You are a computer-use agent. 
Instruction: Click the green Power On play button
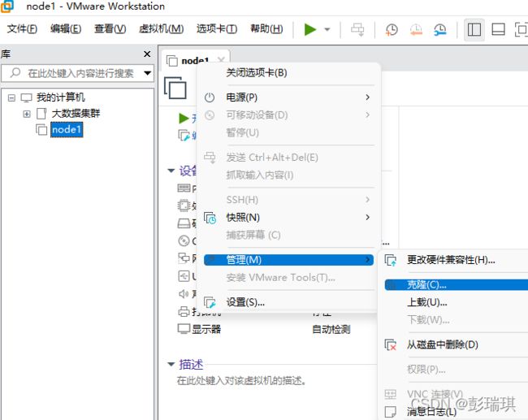click(x=310, y=29)
